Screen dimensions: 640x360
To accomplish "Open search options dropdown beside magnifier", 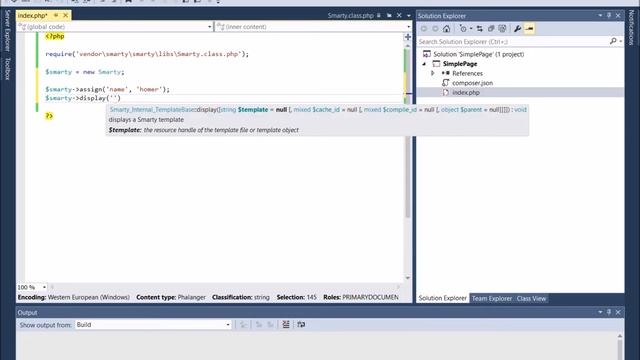I will tap(620, 42).
